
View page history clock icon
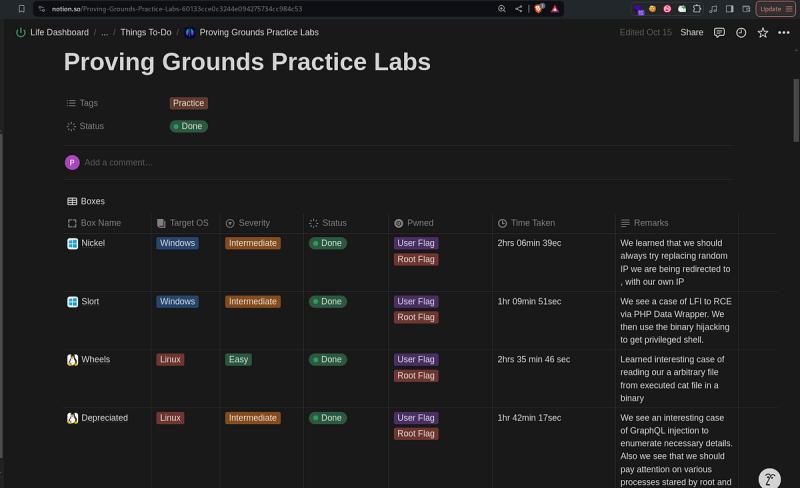(741, 33)
